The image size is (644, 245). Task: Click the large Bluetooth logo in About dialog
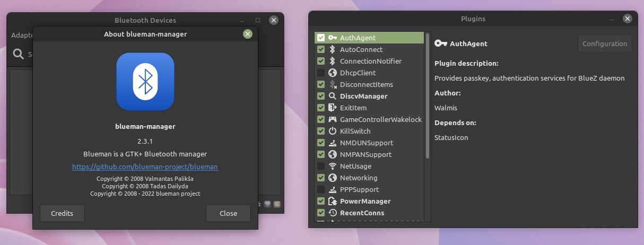(145, 82)
